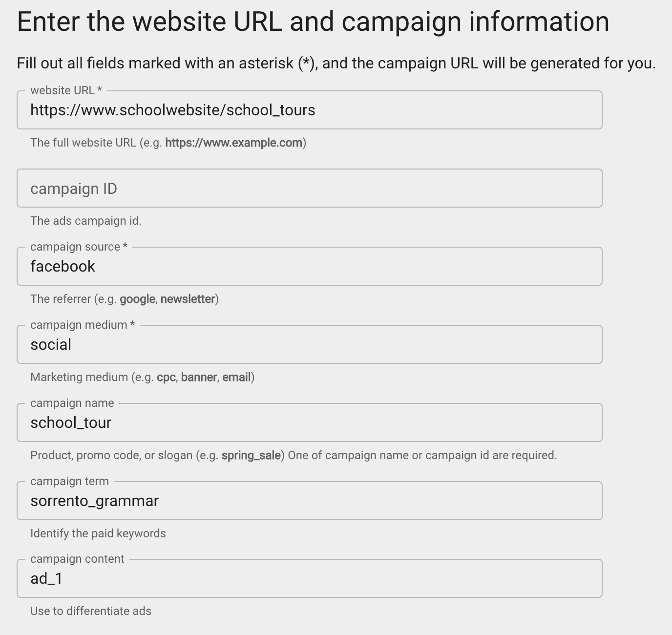The width and height of the screenshot is (672, 635).
Task: Click the campaign term label
Action: (x=68, y=481)
